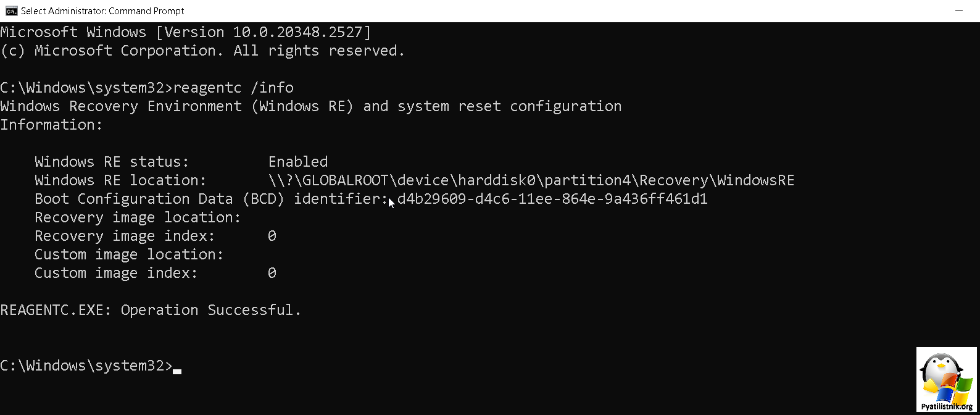Click 'REAGENTC.EXE: Operation Successful.' message
This screenshot has width=980, height=415.
tap(151, 310)
